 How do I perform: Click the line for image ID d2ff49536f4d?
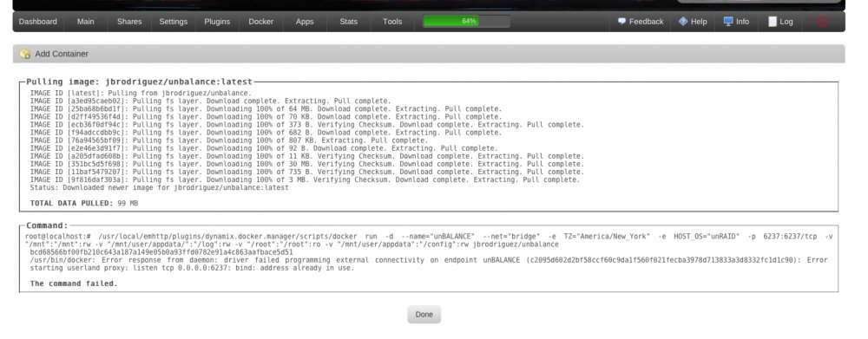266,117
